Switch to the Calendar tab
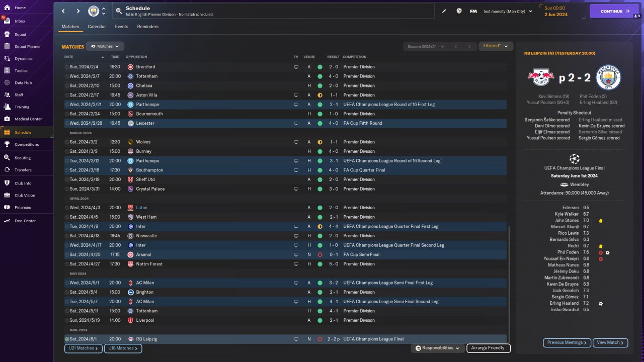Image resolution: width=644 pixels, height=362 pixels. [x=97, y=27]
